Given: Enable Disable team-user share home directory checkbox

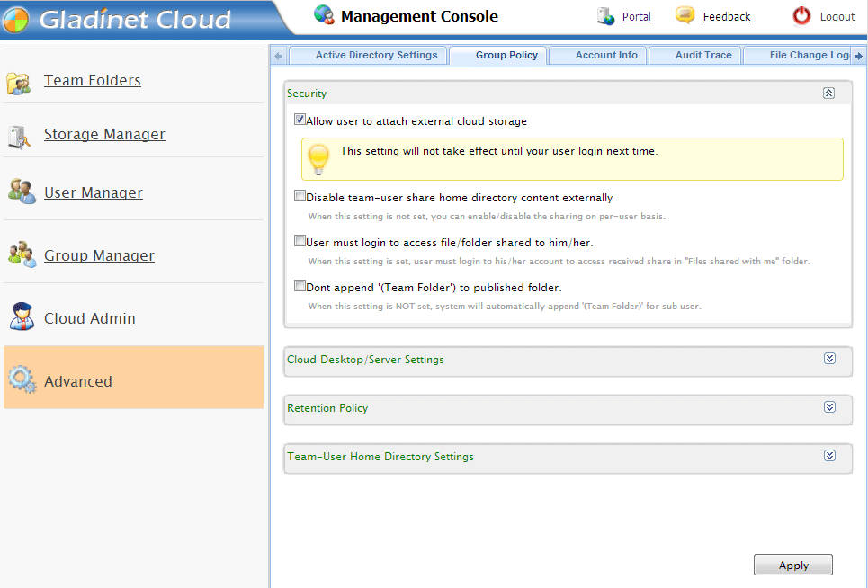Looking at the screenshot, I should [300, 196].
